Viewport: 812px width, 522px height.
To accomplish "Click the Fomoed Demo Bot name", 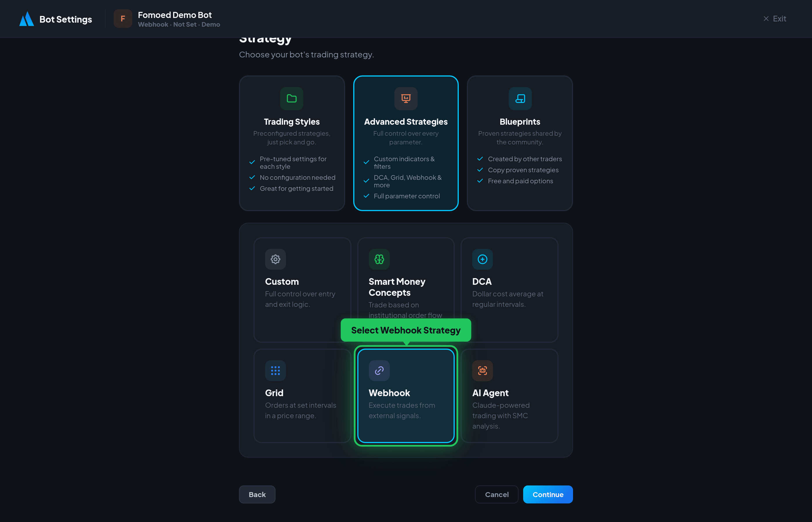I will click(175, 15).
